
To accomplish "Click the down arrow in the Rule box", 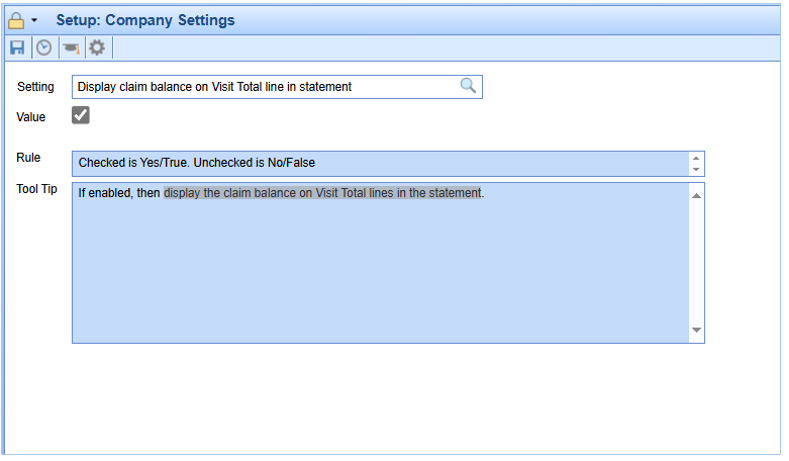I will [696, 170].
